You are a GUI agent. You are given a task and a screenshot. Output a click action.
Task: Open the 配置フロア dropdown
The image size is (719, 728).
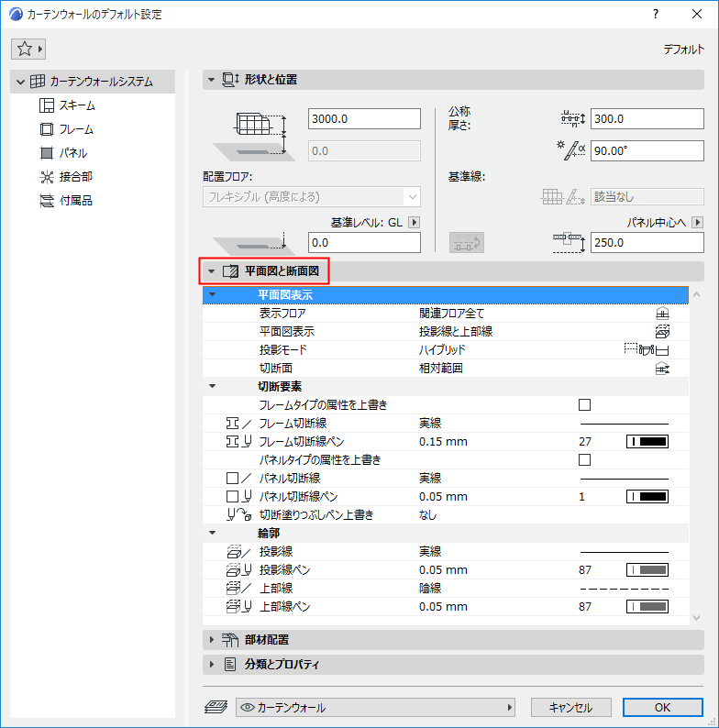[x=312, y=197]
